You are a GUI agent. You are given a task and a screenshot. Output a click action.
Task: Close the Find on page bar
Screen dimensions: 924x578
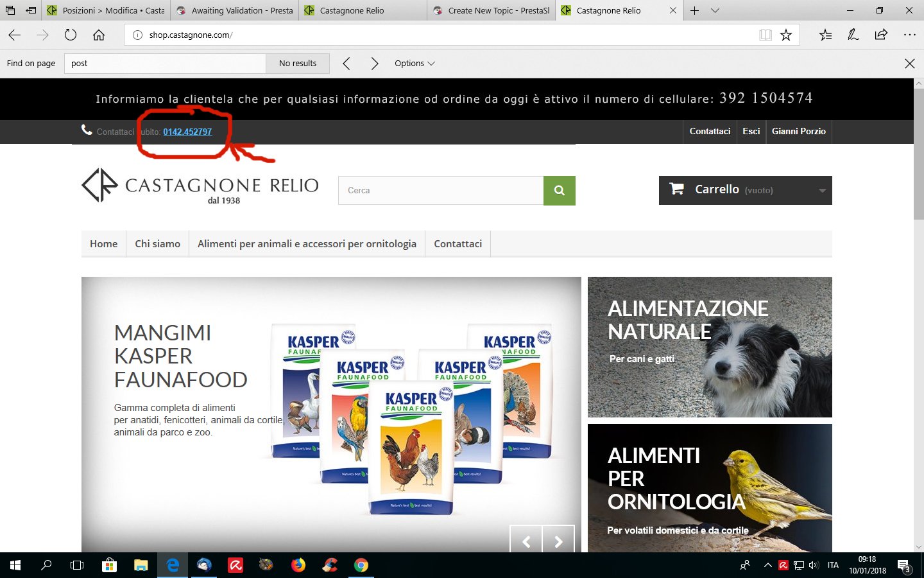point(910,64)
